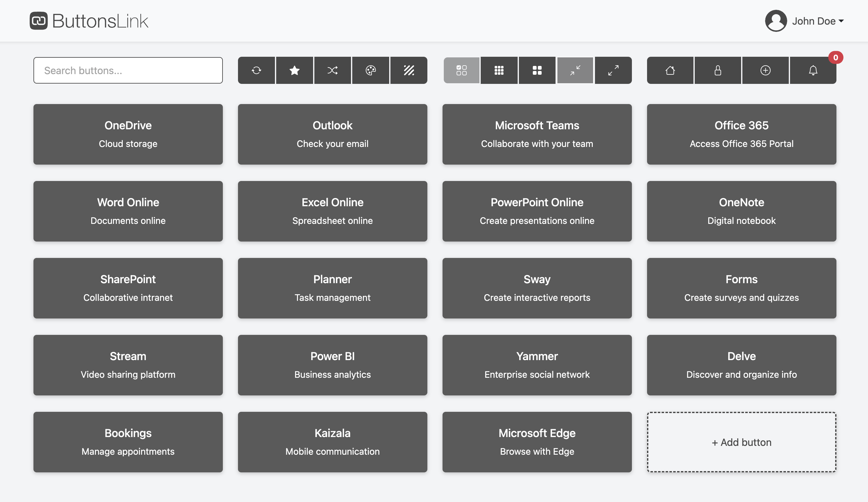This screenshot has height=502, width=868.
Task: Open the SharePoint intranet button
Action: tap(128, 288)
